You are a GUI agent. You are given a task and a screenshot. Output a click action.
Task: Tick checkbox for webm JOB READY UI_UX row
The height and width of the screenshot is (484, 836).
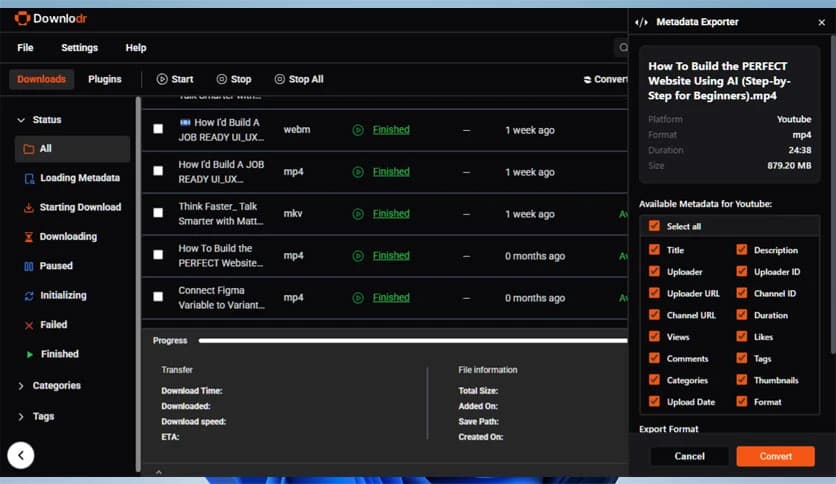(x=158, y=129)
